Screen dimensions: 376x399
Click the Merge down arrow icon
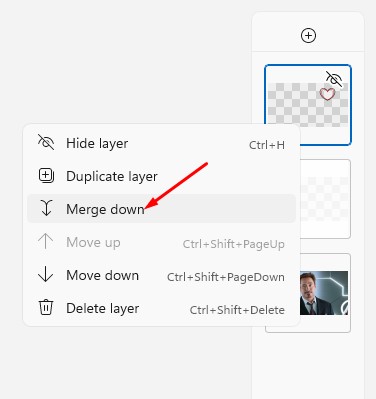click(x=46, y=208)
